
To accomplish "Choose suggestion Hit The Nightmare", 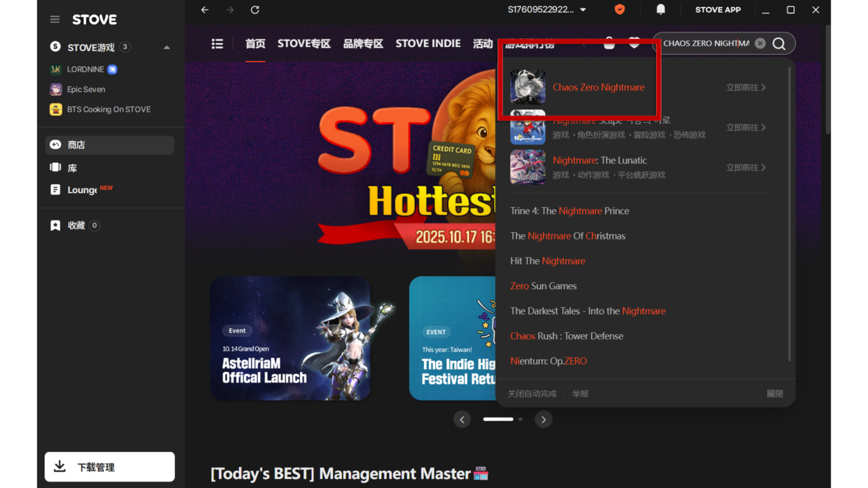I will click(x=548, y=261).
